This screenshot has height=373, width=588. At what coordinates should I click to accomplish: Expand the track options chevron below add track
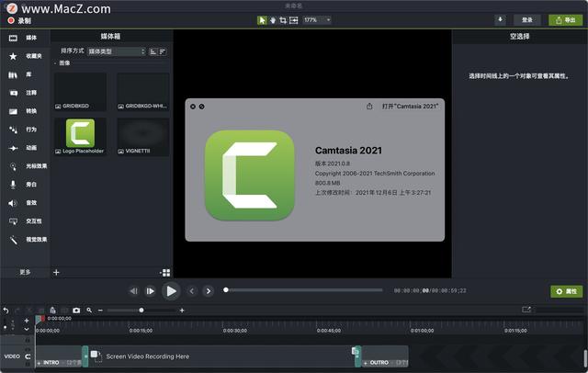(27, 329)
